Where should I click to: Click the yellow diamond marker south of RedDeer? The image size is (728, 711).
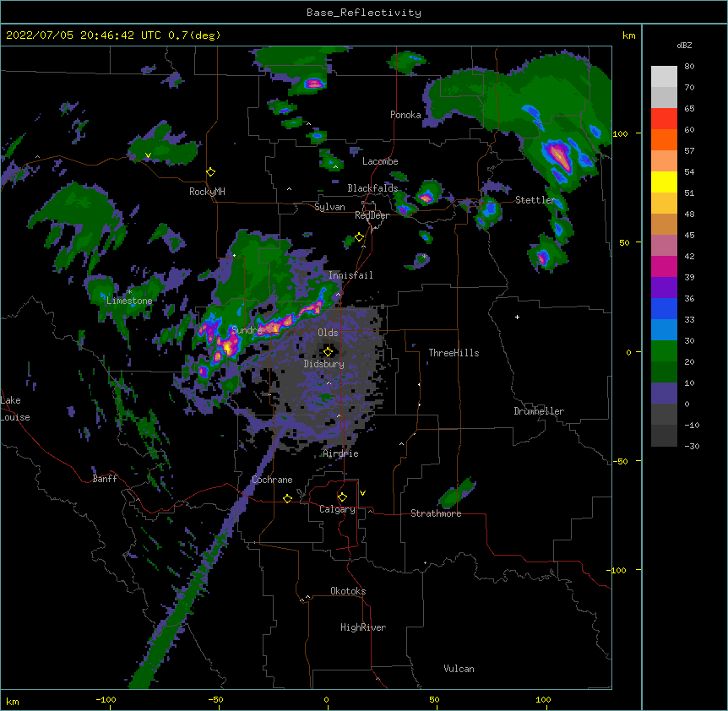(359, 236)
